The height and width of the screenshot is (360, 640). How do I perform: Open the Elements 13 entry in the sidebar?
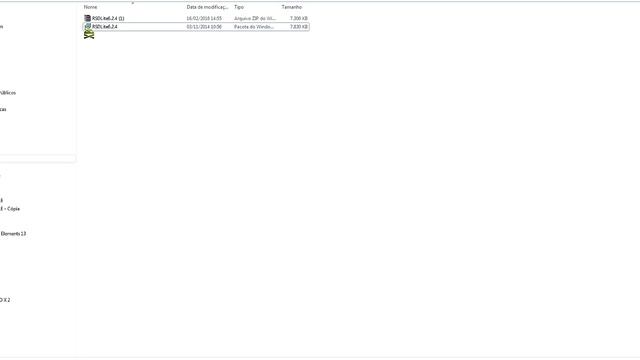coord(13,234)
